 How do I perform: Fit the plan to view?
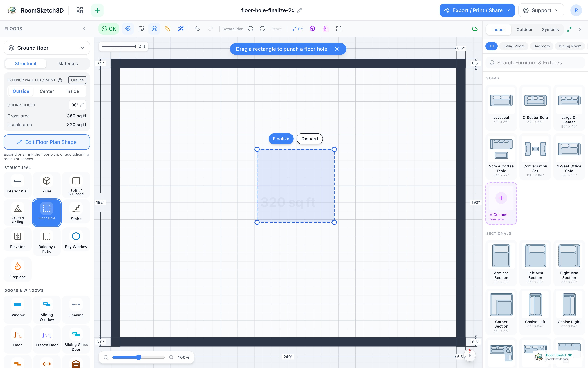(x=297, y=29)
